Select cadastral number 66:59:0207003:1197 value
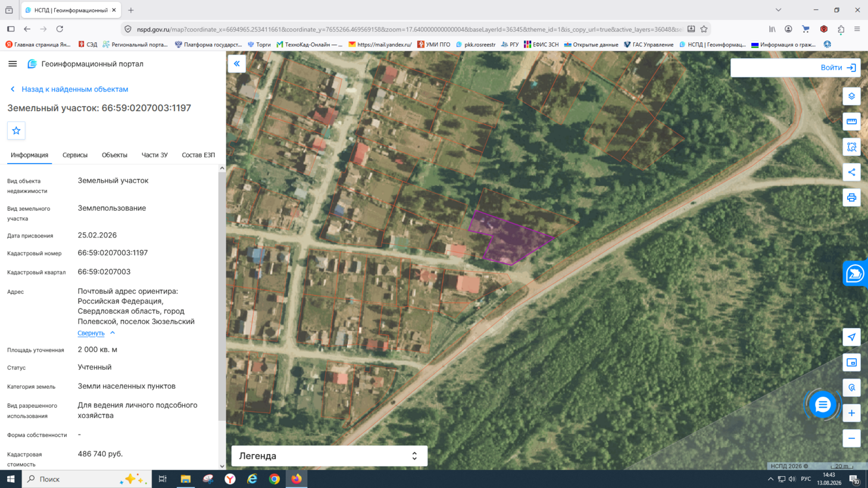Image resolution: width=868 pixels, height=488 pixels. click(113, 253)
